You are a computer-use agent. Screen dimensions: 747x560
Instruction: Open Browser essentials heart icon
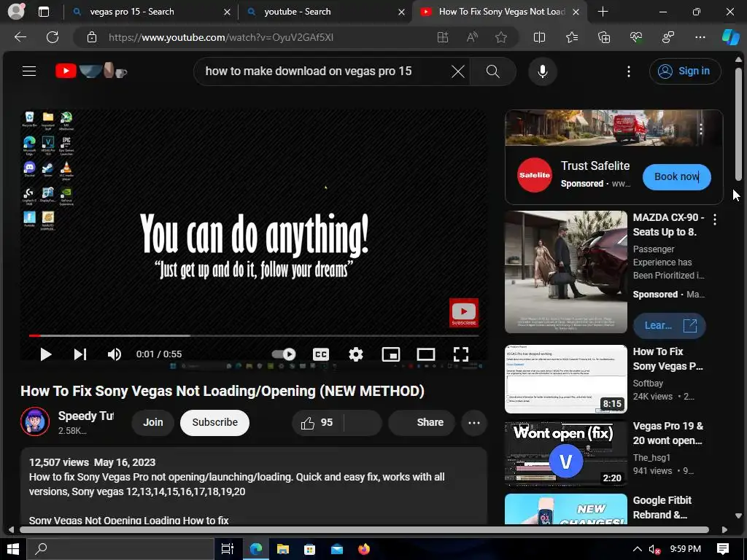636,37
